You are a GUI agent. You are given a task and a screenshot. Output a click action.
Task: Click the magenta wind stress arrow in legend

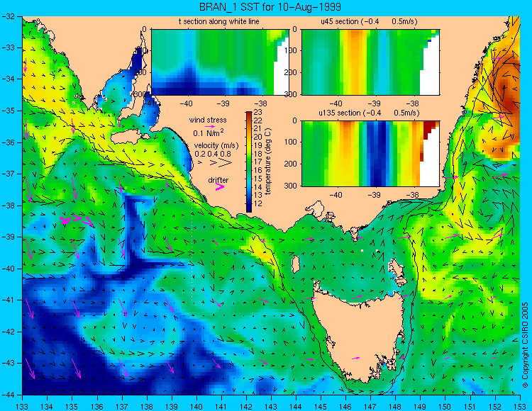(x=210, y=126)
